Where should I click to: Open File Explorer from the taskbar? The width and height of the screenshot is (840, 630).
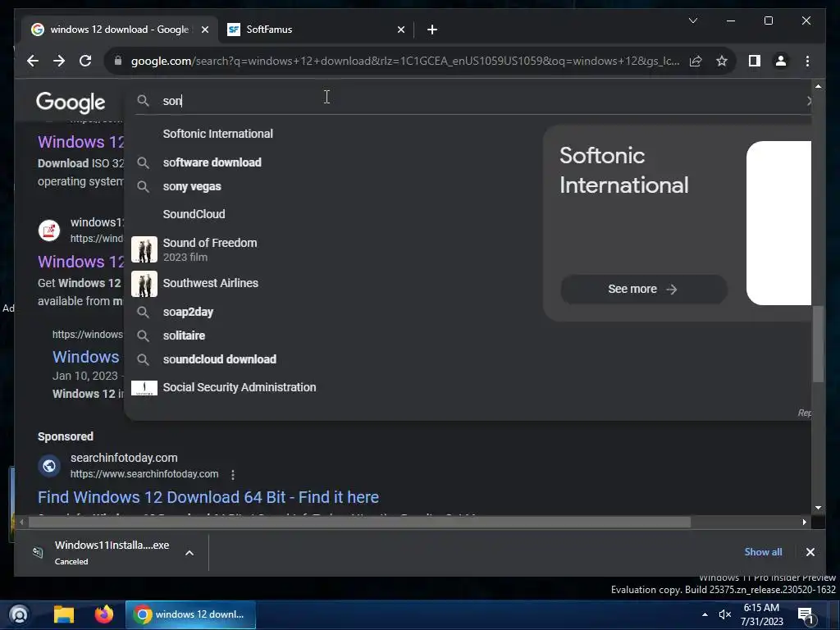(x=64, y=614)
